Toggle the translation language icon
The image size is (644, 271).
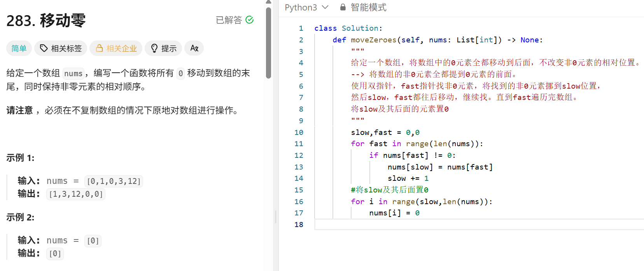194,48
